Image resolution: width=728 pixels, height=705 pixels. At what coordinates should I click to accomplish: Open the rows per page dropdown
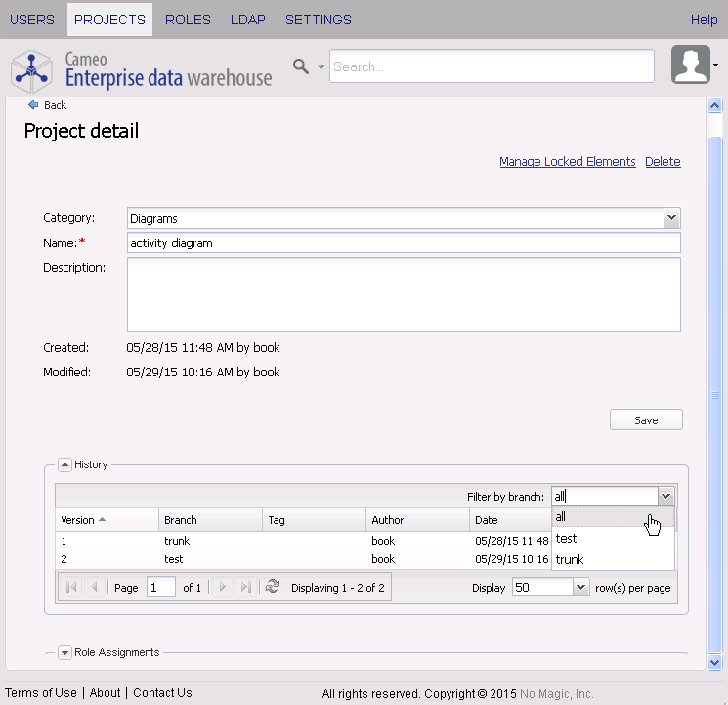580,587
